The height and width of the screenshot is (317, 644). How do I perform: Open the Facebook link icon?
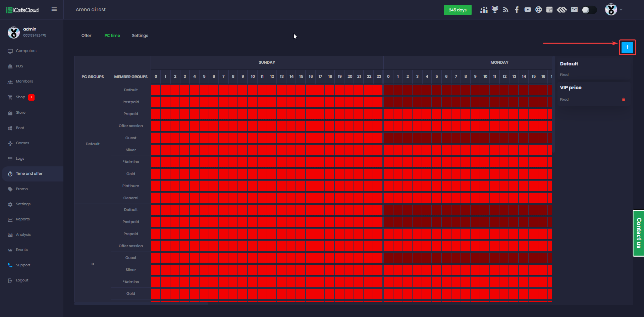pyautogui.click(x=517, y=10)
